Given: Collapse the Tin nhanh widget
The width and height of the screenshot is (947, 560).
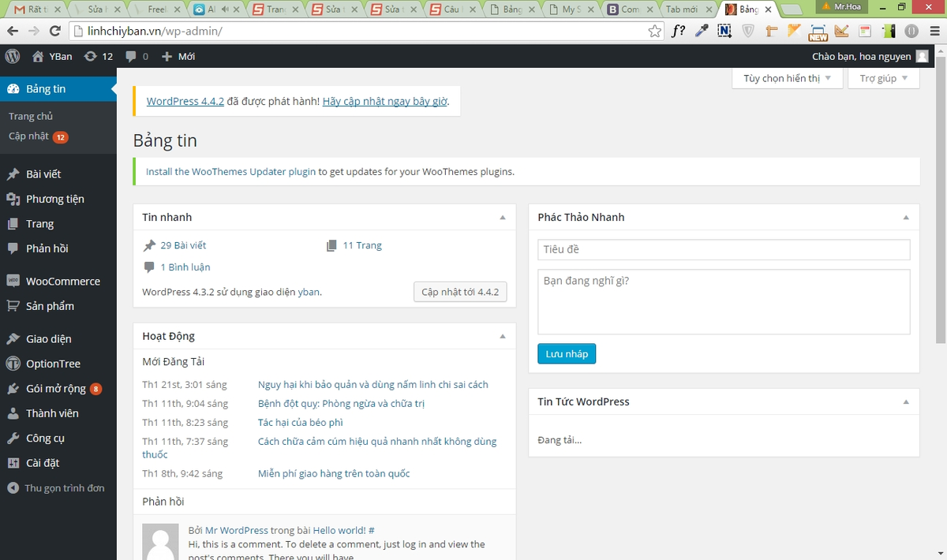Looking at the screenshot, I should point(503,217).
